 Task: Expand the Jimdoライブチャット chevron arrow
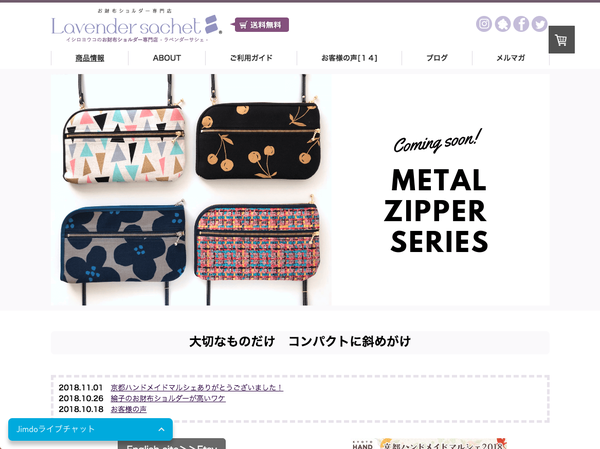tap(161, 429)
